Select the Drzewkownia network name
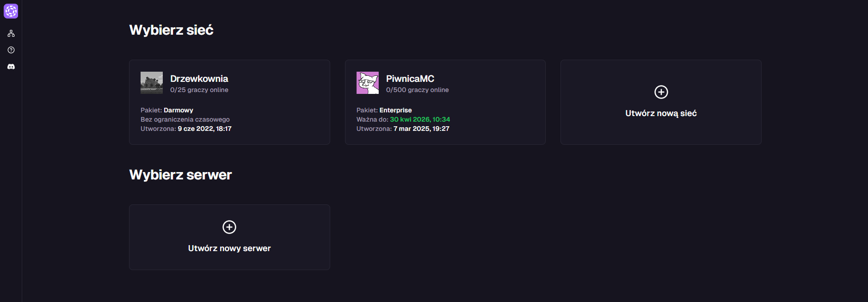Screen dimensions: 868x302 199,79
